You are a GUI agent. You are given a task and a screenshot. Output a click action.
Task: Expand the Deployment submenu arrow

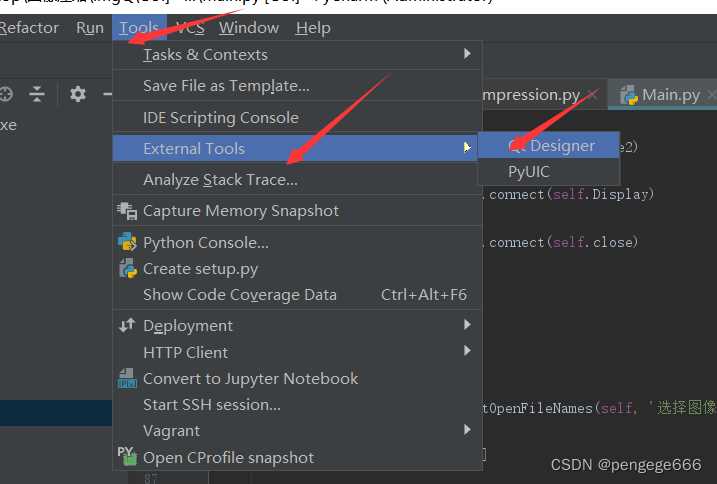(467, 325)
